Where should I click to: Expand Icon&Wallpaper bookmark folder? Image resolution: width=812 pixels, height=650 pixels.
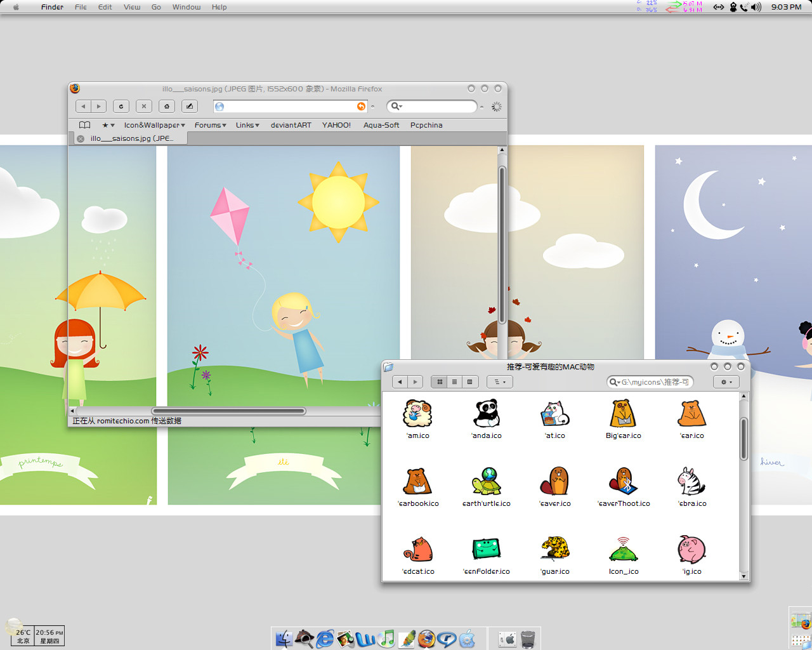(x=154, y=125)
